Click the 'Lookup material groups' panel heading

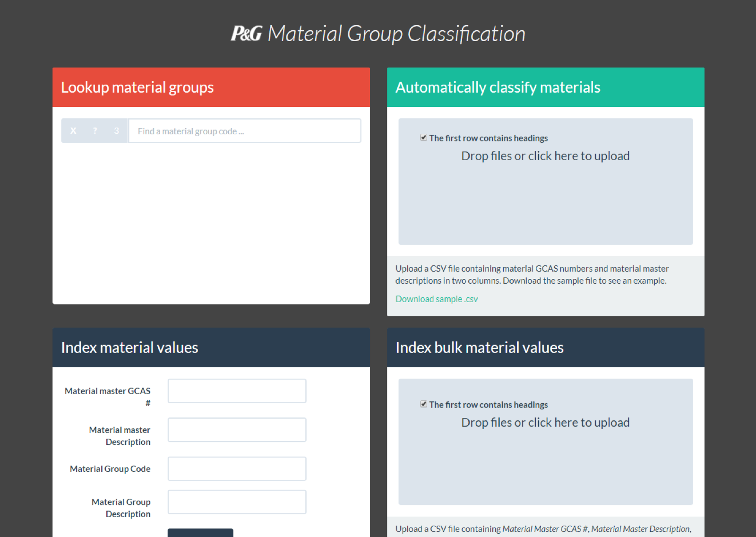[x=137, y=87]
